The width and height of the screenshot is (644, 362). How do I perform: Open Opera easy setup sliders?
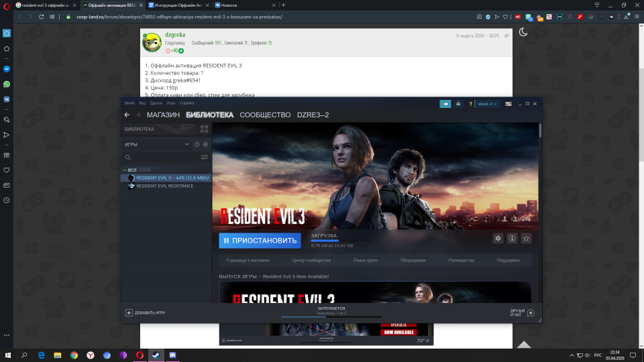pyautogui.click(x=637, y=17)
